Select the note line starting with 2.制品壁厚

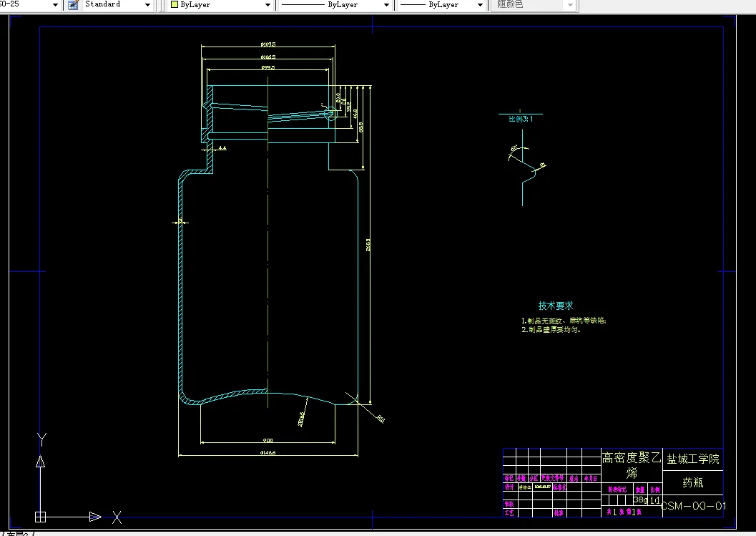[x=551, y=329]
